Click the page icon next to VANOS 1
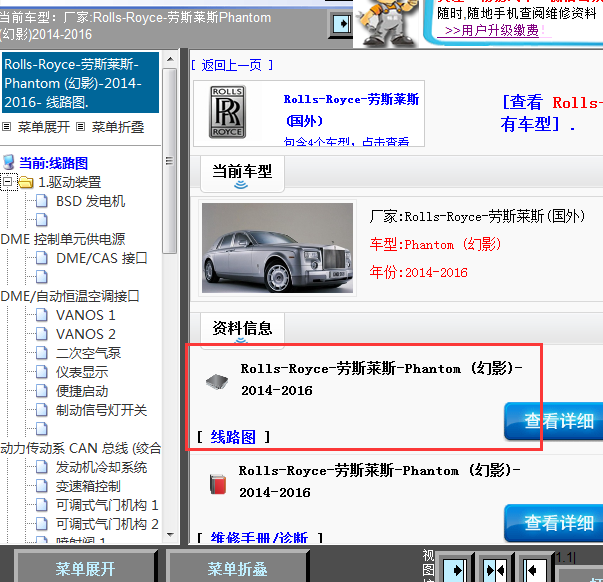The width and height of the screenshot is (603, 582). click(42, 315)
